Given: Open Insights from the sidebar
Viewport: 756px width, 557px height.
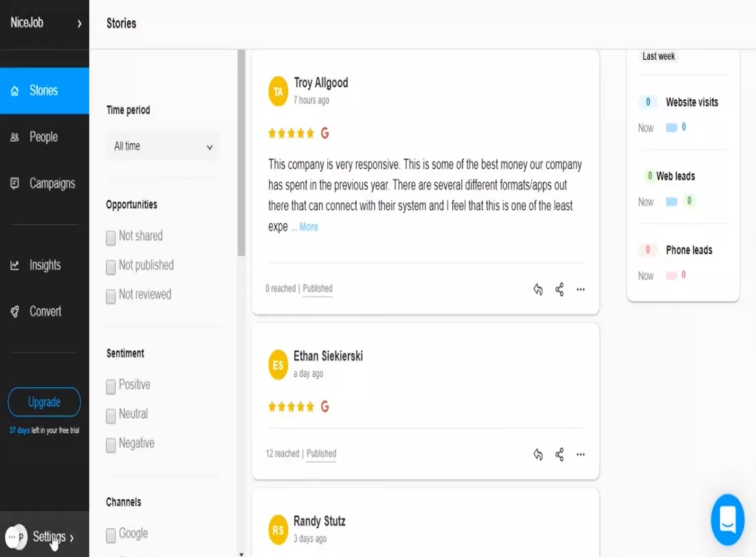Looking at the screenshot, I should (x=45, y=265).
